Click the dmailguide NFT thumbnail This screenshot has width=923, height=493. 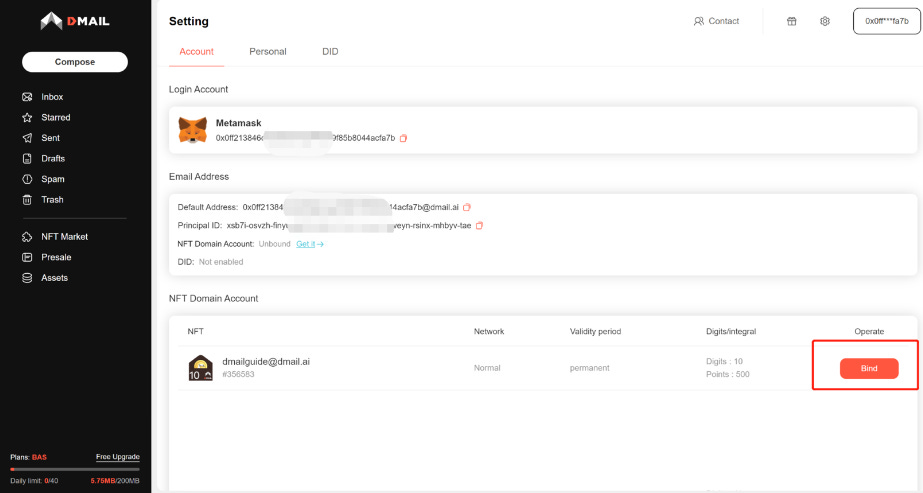[200, 368]
